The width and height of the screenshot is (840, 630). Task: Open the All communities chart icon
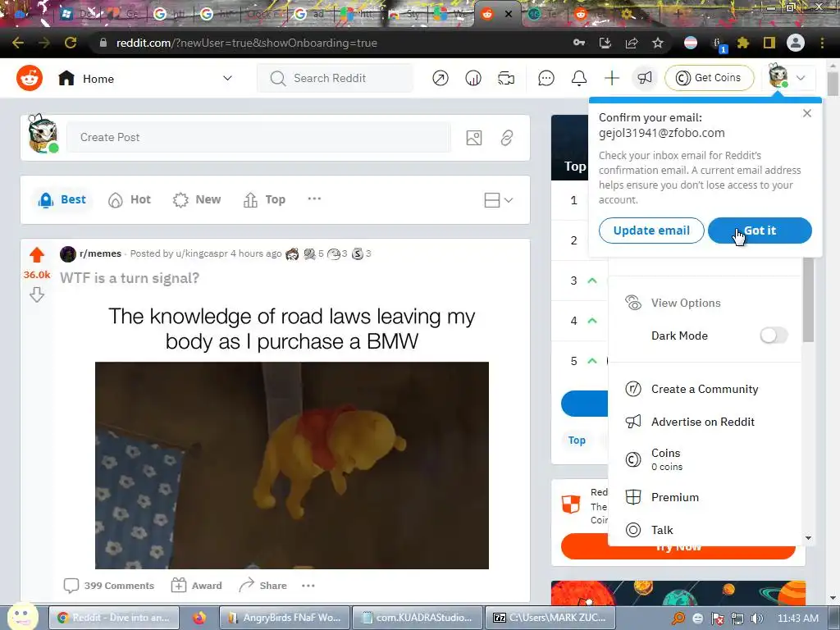(x=473, y=78)
